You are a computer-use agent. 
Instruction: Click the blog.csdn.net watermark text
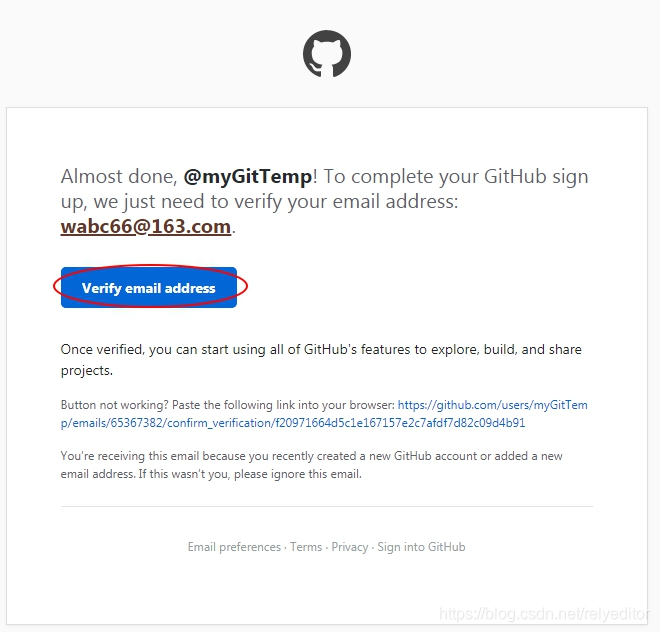(544, 614)
